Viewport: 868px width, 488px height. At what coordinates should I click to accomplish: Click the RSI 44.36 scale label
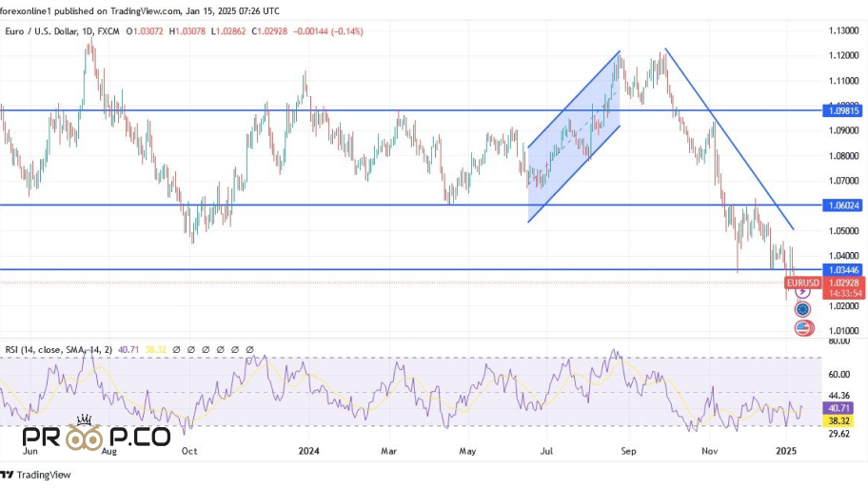(x=839, y=396)
